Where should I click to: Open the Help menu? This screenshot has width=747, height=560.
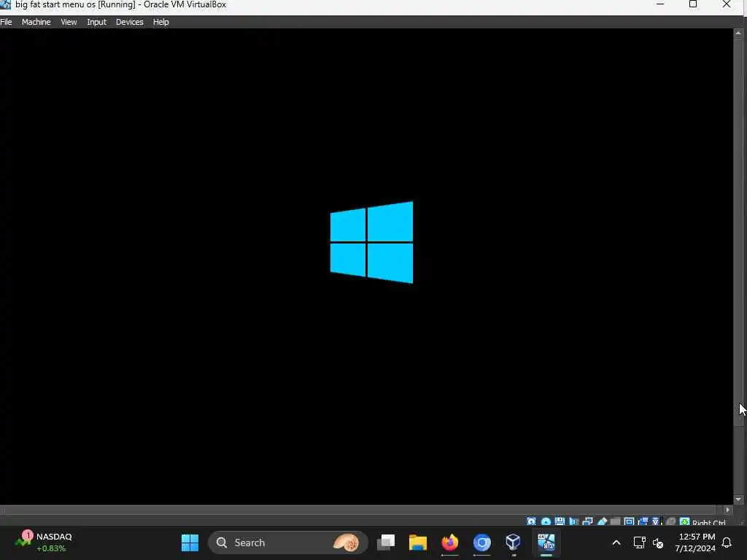tap(161, 22)
